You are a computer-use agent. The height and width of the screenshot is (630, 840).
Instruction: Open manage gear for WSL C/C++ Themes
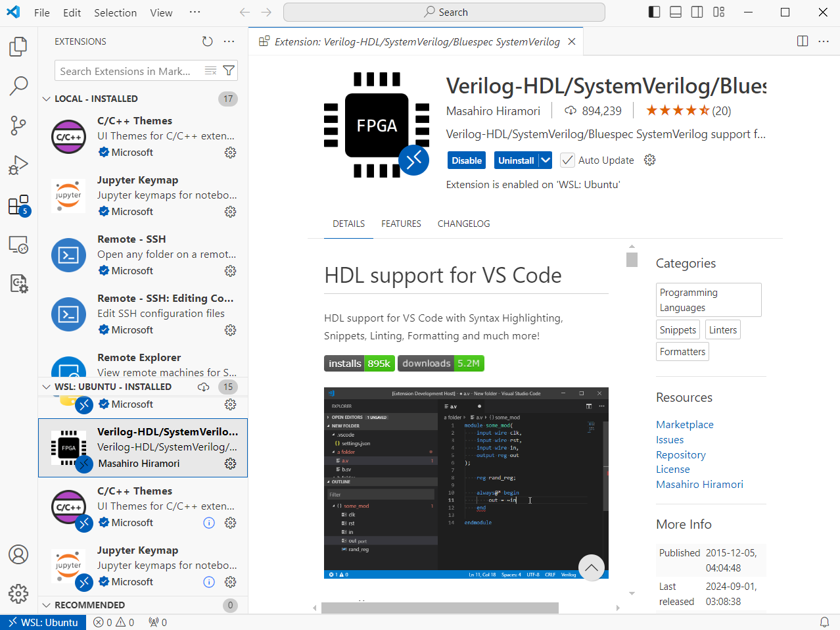coord(230,523)
